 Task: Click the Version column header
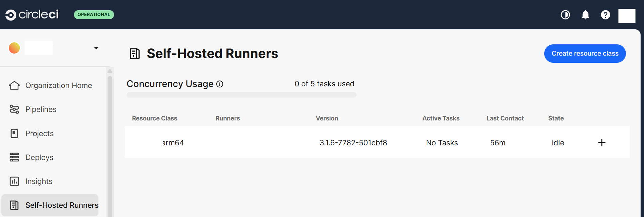pyautogui.click(x=327, y=118)
